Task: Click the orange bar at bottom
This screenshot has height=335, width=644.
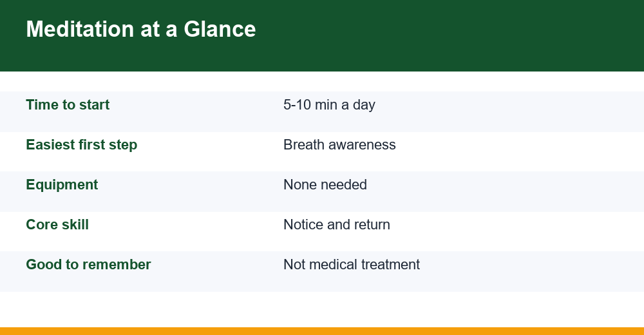Action: click(322, 331)
